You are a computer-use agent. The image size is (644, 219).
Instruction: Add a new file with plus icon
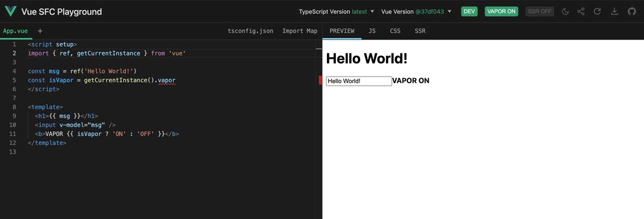40,31
